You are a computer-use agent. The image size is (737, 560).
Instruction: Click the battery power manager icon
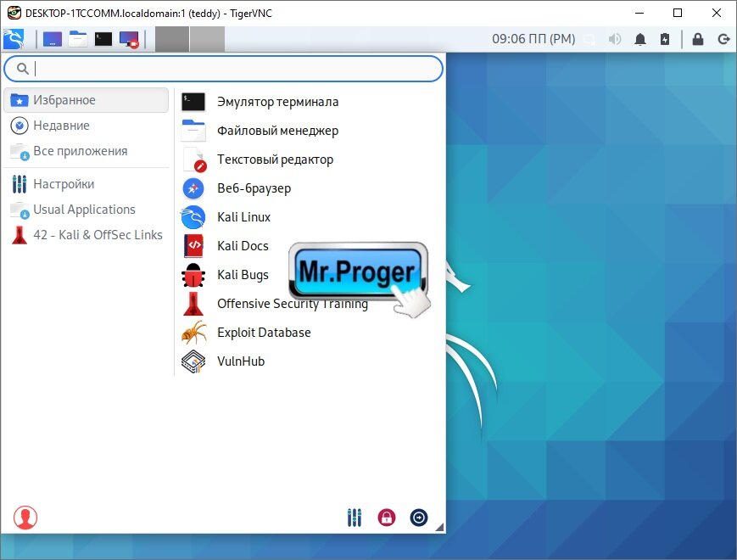665,39
